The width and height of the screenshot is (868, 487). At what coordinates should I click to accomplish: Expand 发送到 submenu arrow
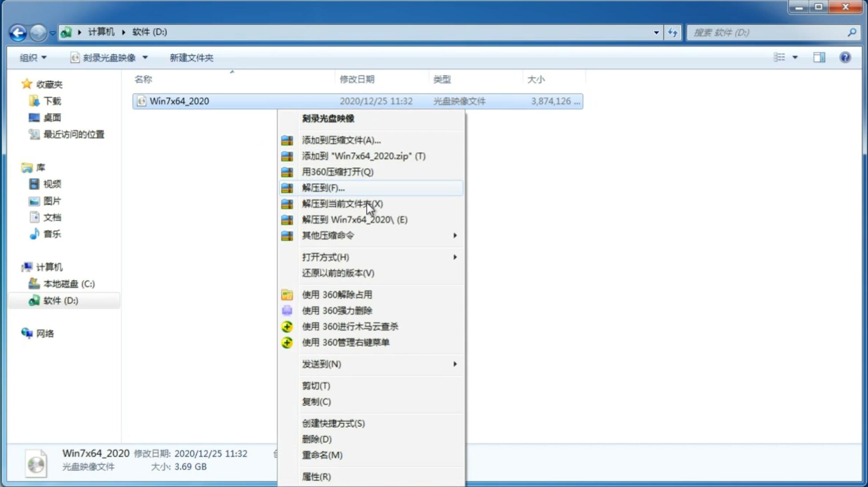tap(455, 364)
